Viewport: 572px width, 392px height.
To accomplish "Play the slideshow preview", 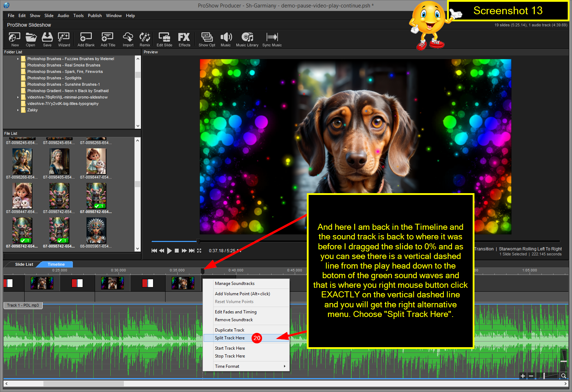I will (x=169, y=251).
